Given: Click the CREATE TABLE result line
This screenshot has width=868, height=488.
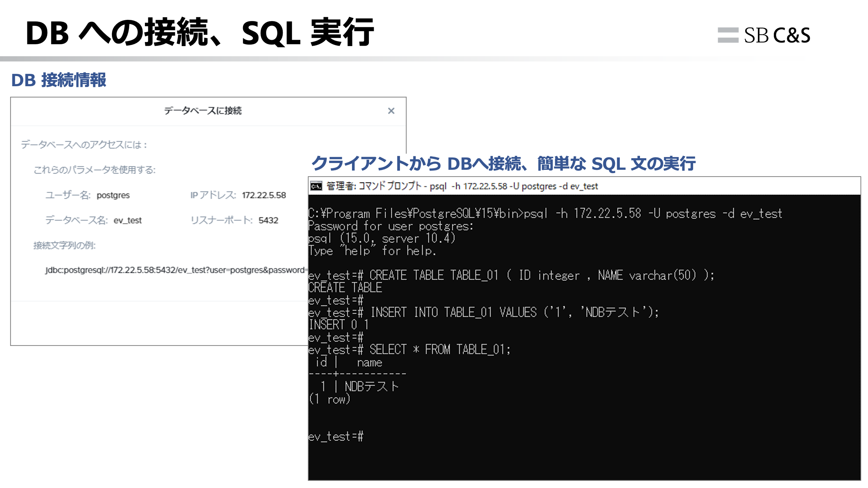Looking at the screenshot, I should tap(345, 288).
